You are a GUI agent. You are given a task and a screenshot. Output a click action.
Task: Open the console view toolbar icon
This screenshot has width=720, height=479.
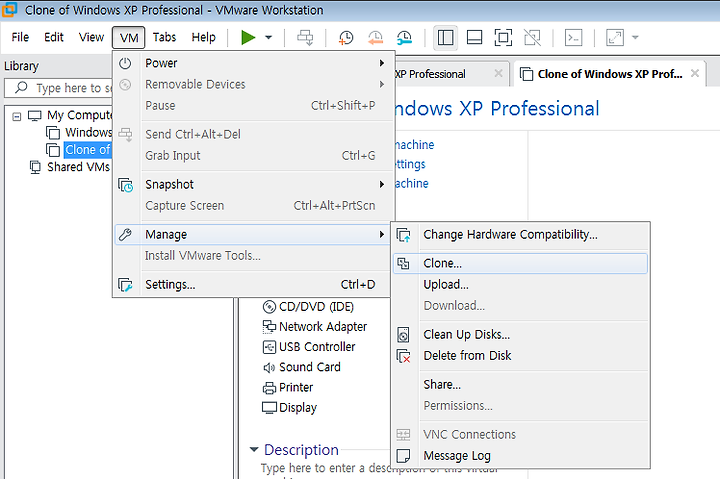pyautogui.click(x=574, y=38)
